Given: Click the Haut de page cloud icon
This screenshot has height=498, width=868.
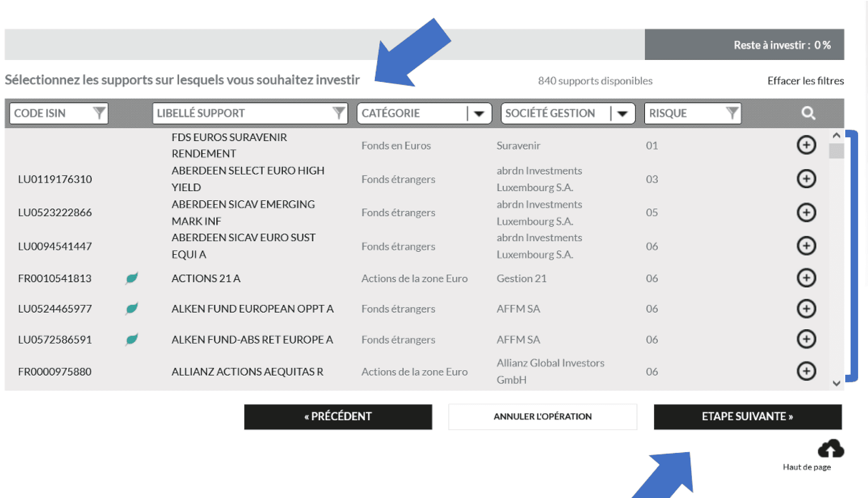Looking at the screenshot, I should [832, 449].
